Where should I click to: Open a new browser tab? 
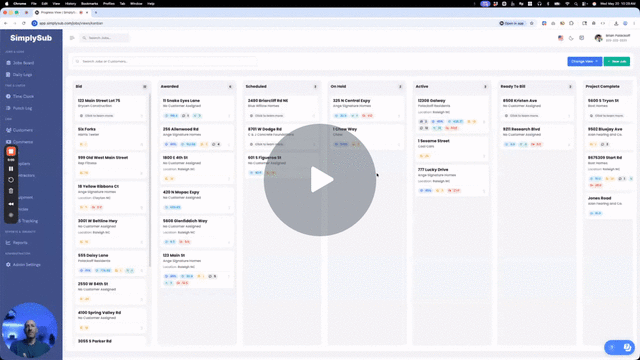tap(96, 13)
